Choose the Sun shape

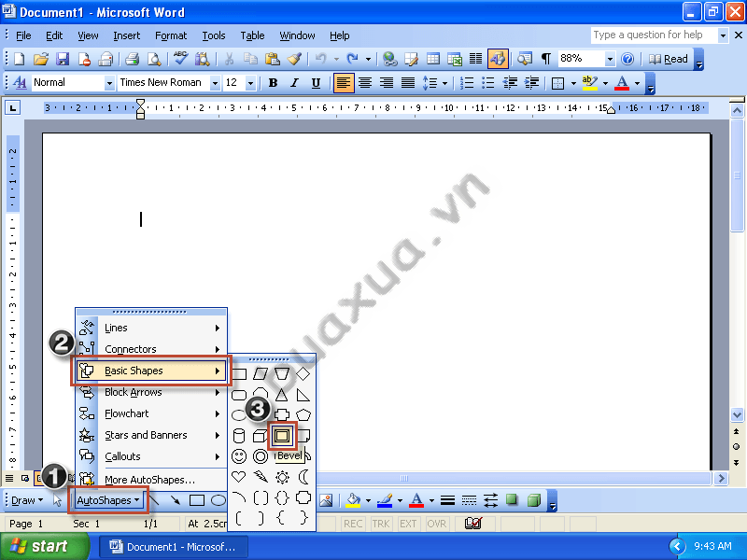[x=282, y=477]
